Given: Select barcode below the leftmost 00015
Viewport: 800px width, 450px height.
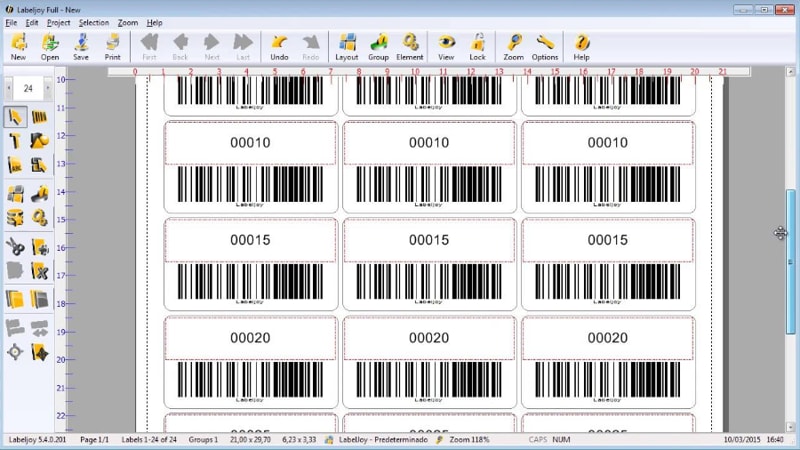Looking at the screenshot, I should coord(250,284).
